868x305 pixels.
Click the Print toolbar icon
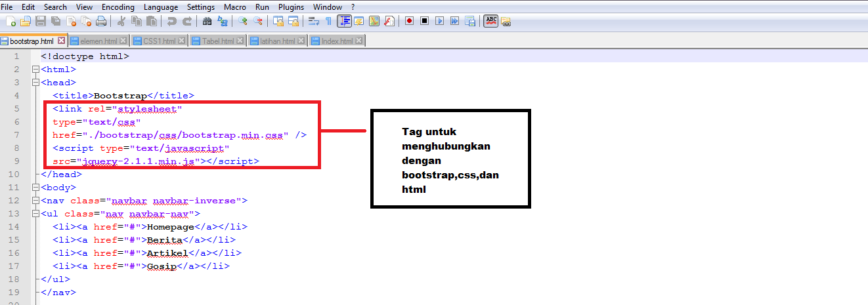[x=101, y=21]
